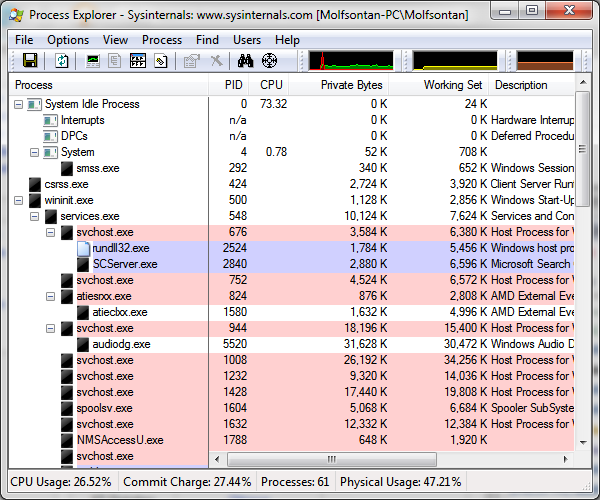Click the horizontal scrollbar thumb
Viewport: 600px width, 500px height.
click(332, 459)
